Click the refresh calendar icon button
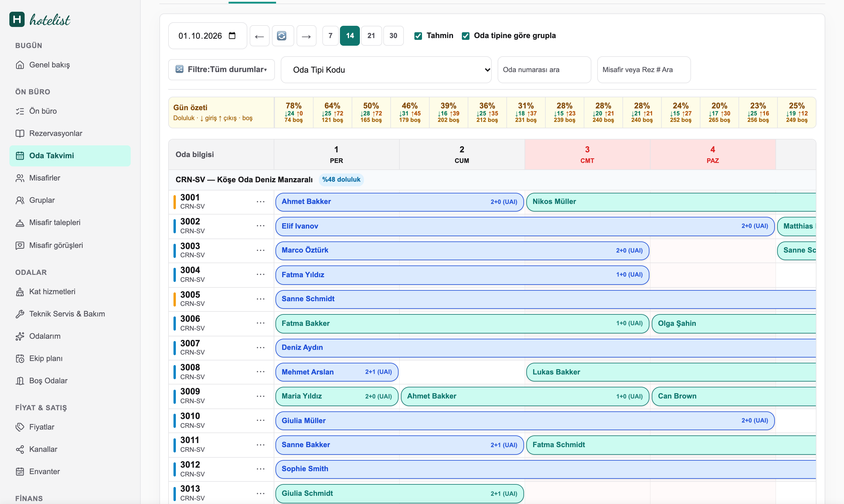The width and height of the screenshot is (844, 504). click(282, 36)
